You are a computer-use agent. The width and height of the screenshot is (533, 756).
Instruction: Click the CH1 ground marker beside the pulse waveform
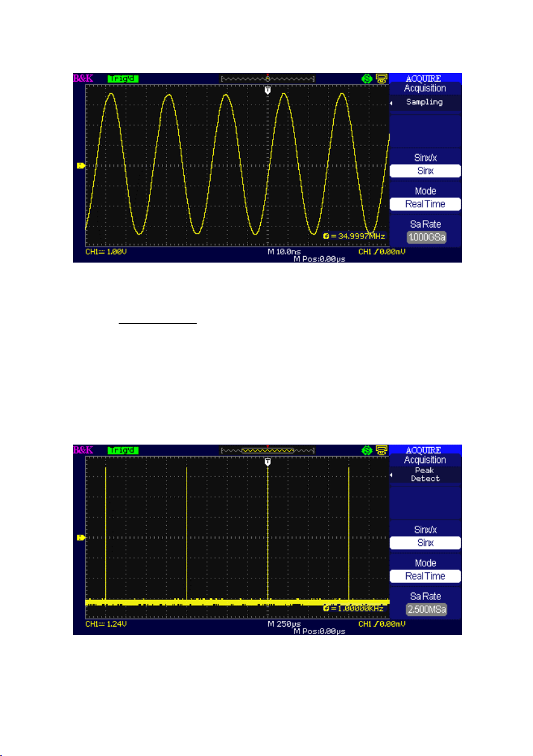click(81, 538)
